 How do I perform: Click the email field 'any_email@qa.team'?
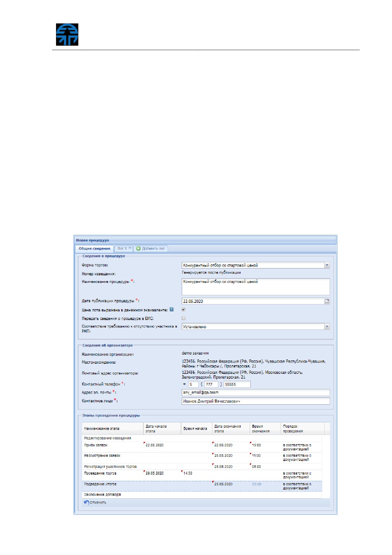(256, 392)
